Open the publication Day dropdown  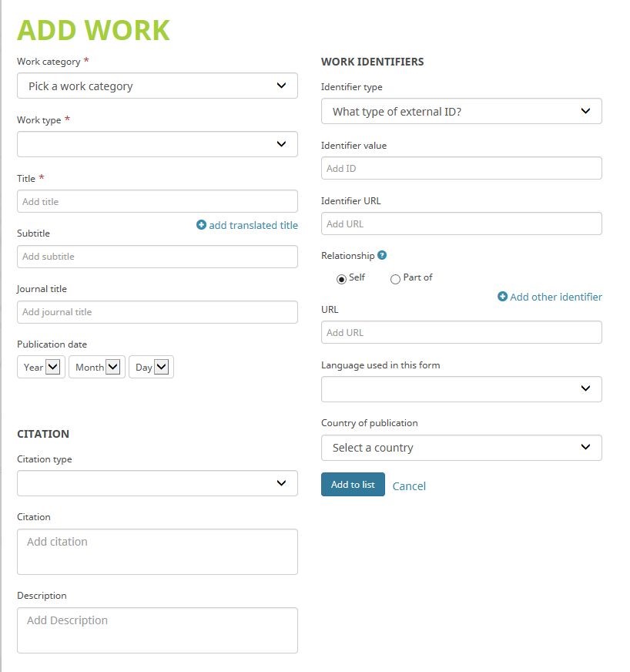click(x=151, y=368)
